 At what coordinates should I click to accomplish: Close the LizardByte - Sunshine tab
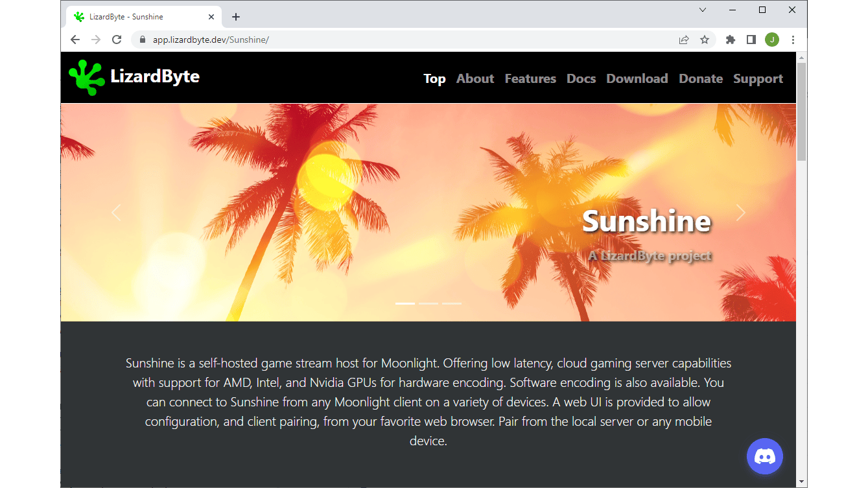211,17
